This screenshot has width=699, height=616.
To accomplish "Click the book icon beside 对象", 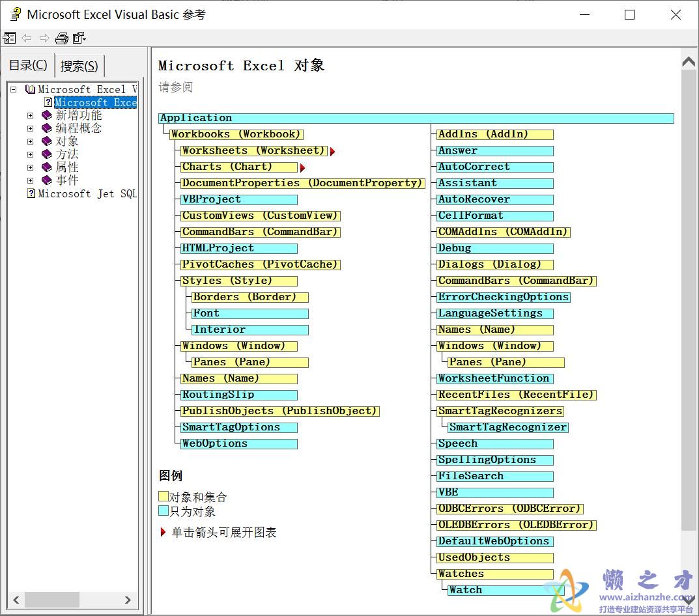I will point(47,141).
